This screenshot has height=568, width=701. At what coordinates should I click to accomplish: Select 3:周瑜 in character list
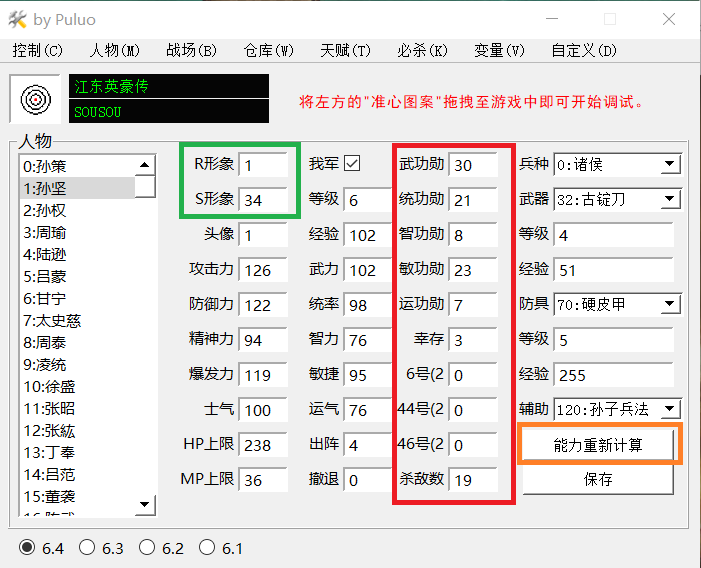tap(77, 232)
